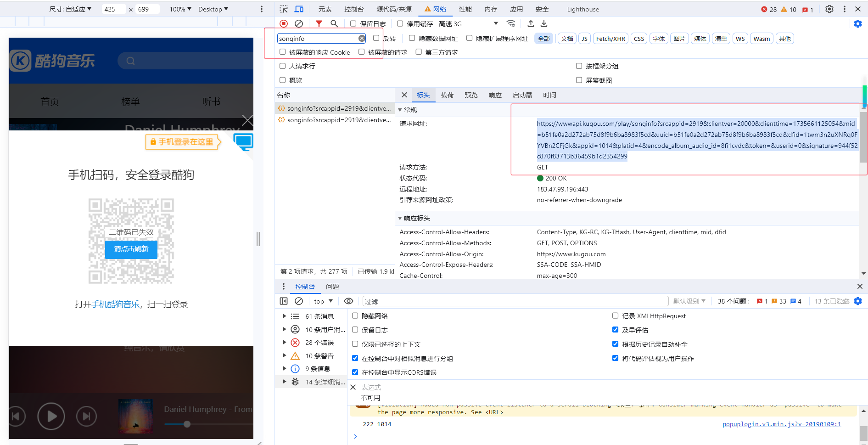Expand 10 条警告 group
The width and height of the screenshot is (868, 445).
click(285, 355)
